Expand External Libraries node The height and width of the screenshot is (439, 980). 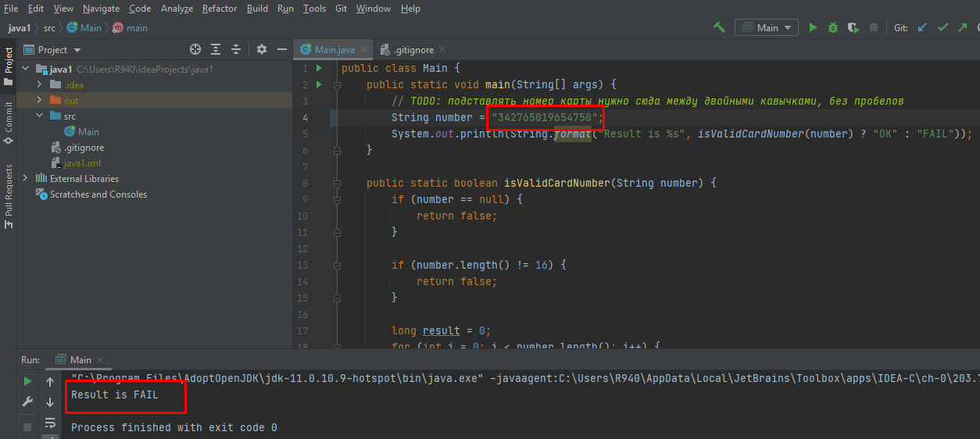tap(26, 178)
